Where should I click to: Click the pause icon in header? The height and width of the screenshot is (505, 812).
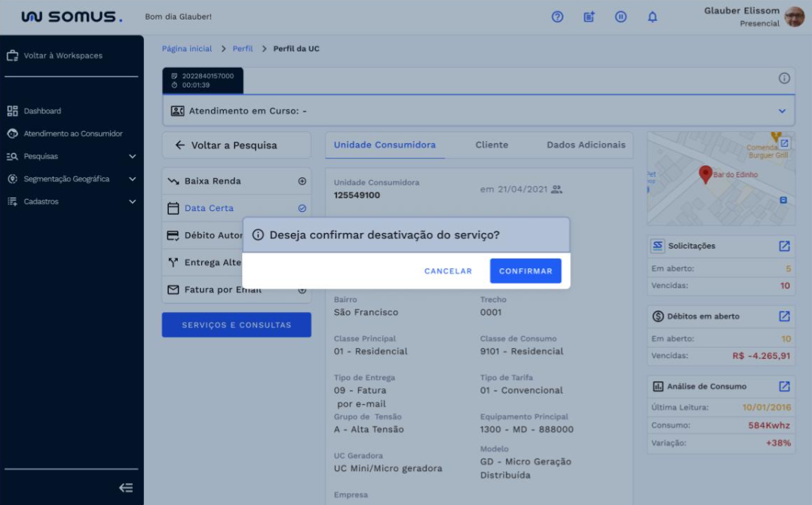(x=620, y=17)
